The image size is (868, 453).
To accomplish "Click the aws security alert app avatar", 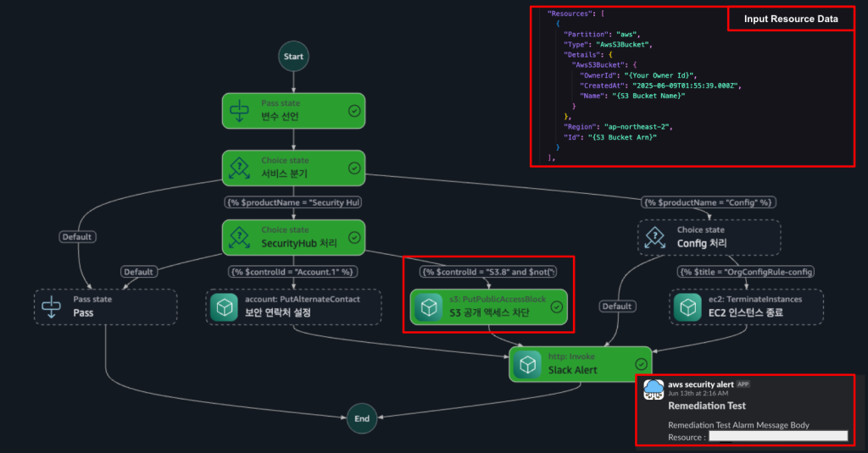I will 654,389.
